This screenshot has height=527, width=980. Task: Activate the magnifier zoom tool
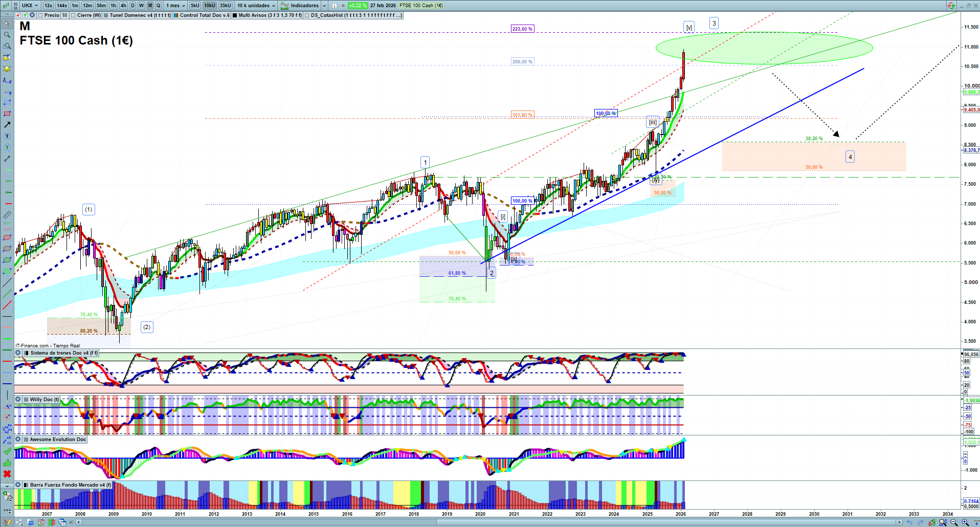pyautogui.click(x=7, y=35)
